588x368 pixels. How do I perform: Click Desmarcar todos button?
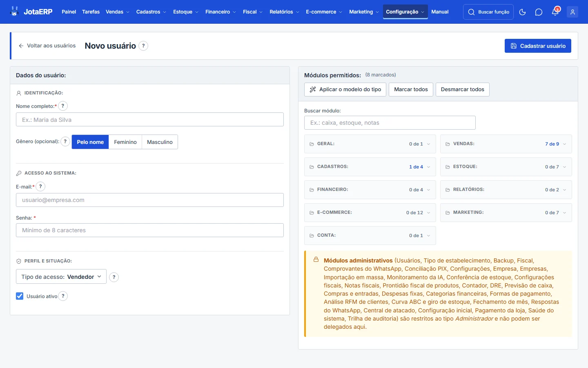[462, 90]
